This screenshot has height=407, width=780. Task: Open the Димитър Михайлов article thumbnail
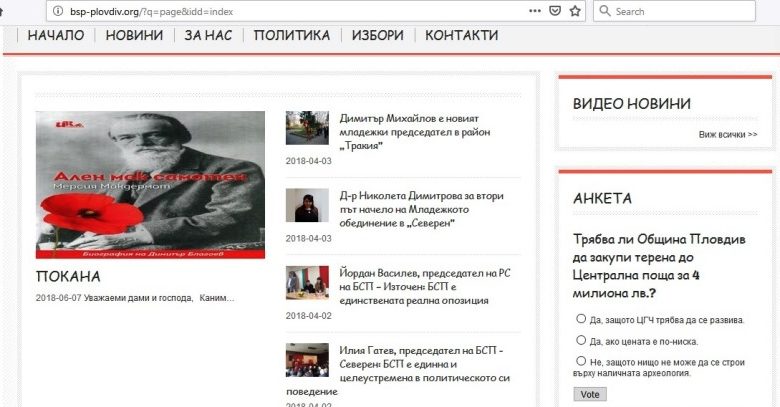307,128
